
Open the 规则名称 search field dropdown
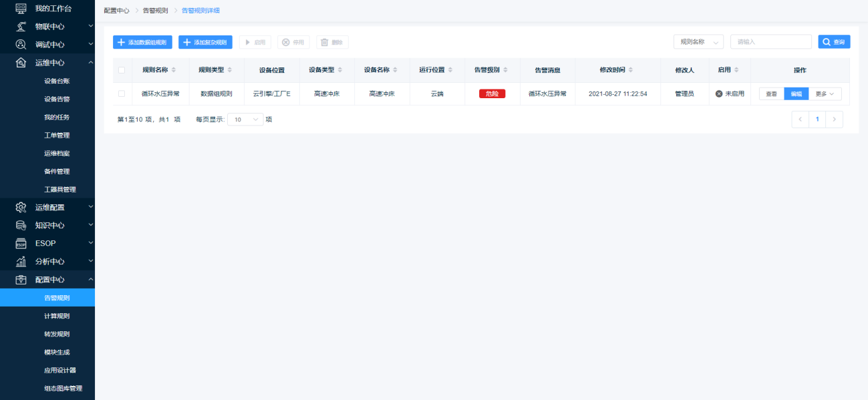(698, 42)
